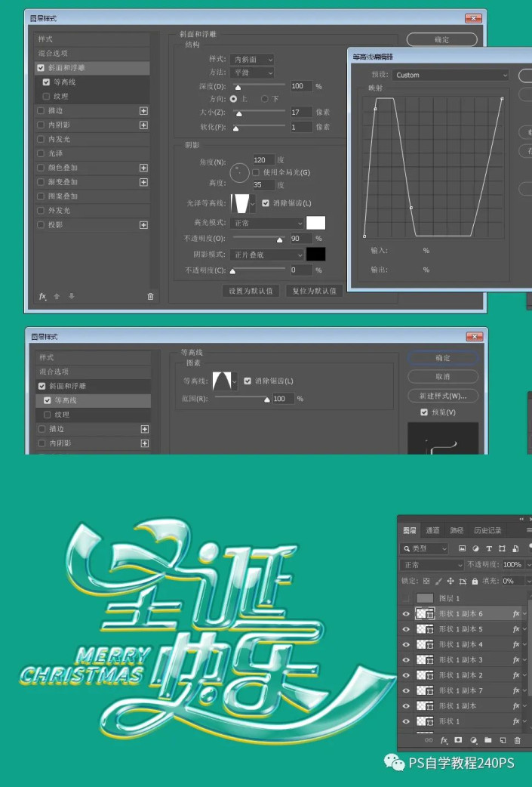Delete effect trash icon in Layer Style dialog
This screenshot has width=532, height=787.
(150, 296)
